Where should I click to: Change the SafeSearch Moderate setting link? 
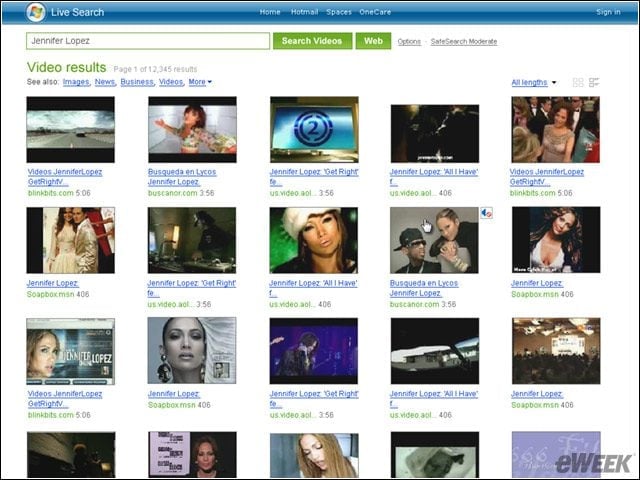coord(464,42)
